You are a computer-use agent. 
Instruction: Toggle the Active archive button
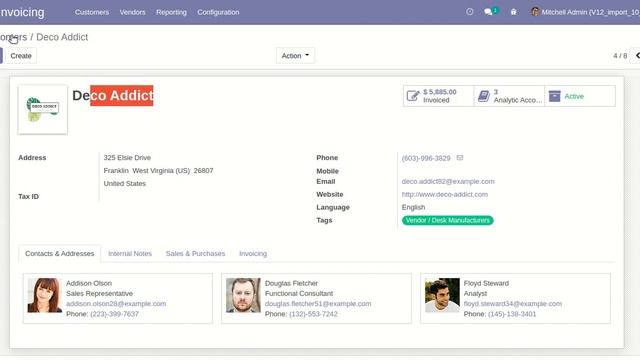pyautogui.click(x=580, y=96)
